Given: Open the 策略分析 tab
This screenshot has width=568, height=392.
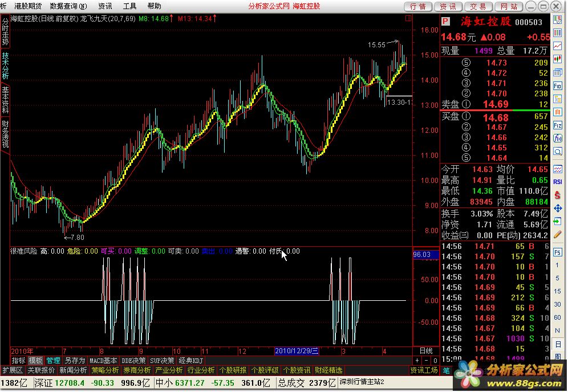Looking at the screenshot, I should pos(105,370).
